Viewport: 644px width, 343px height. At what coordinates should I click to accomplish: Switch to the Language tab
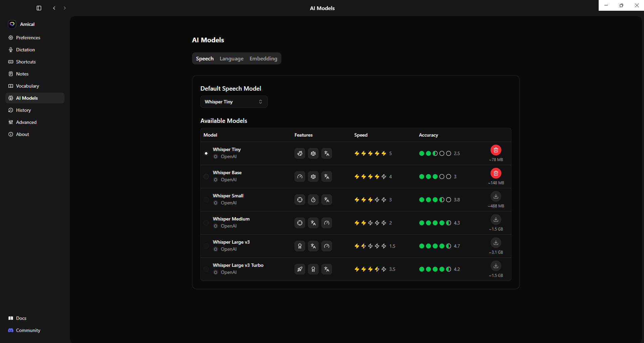point(231,59)
